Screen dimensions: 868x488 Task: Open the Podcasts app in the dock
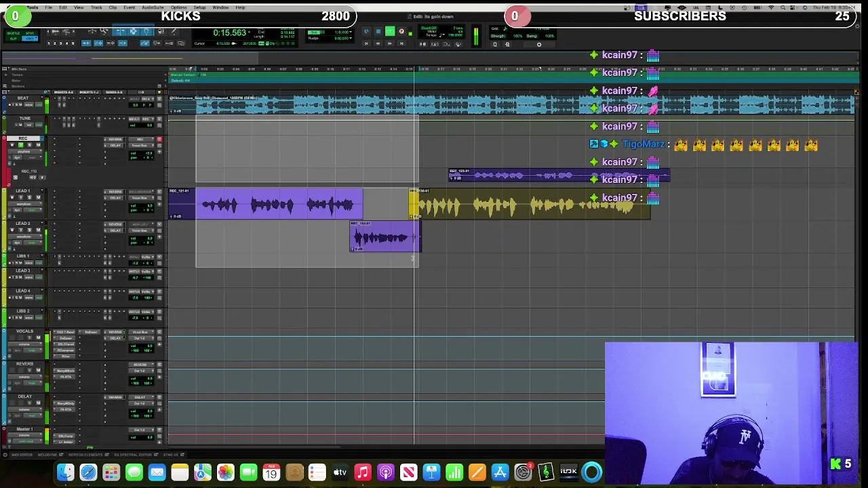click(x=386, y=472)
